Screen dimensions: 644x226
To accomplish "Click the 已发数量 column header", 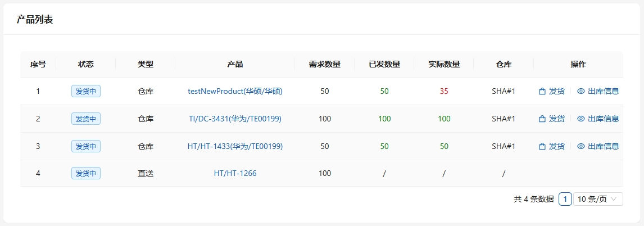I will click(x=384, y=64).
